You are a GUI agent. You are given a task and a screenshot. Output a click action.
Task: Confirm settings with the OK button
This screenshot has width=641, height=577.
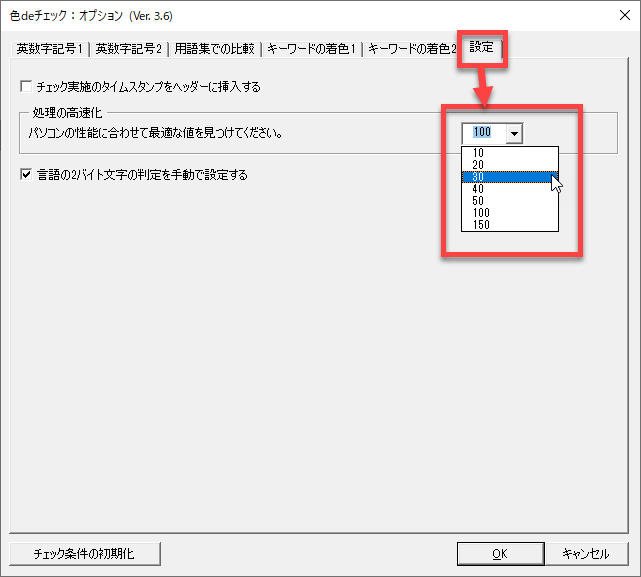click(499, 553)
